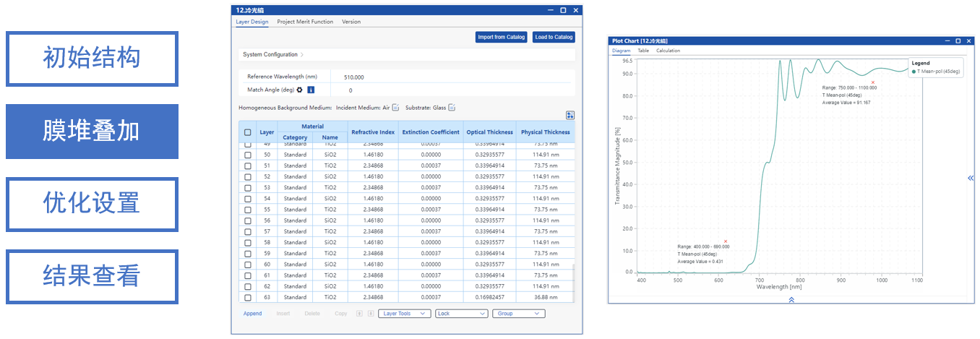The height and width of the screenshot is (339, 980).
Task: Check the checkbox for layer 63
Action: [x=248, y=298]
